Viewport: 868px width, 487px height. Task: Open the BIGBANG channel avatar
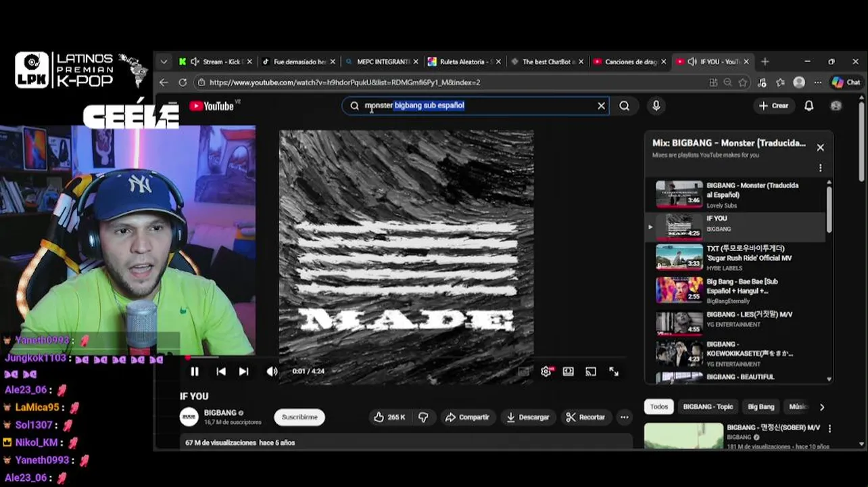click(189, 417)
